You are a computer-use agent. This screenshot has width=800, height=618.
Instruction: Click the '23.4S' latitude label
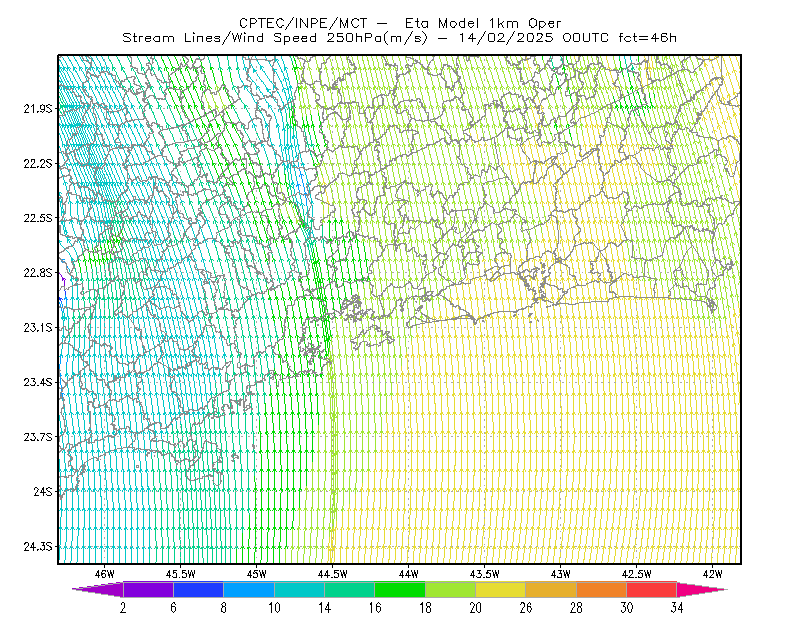38,382
